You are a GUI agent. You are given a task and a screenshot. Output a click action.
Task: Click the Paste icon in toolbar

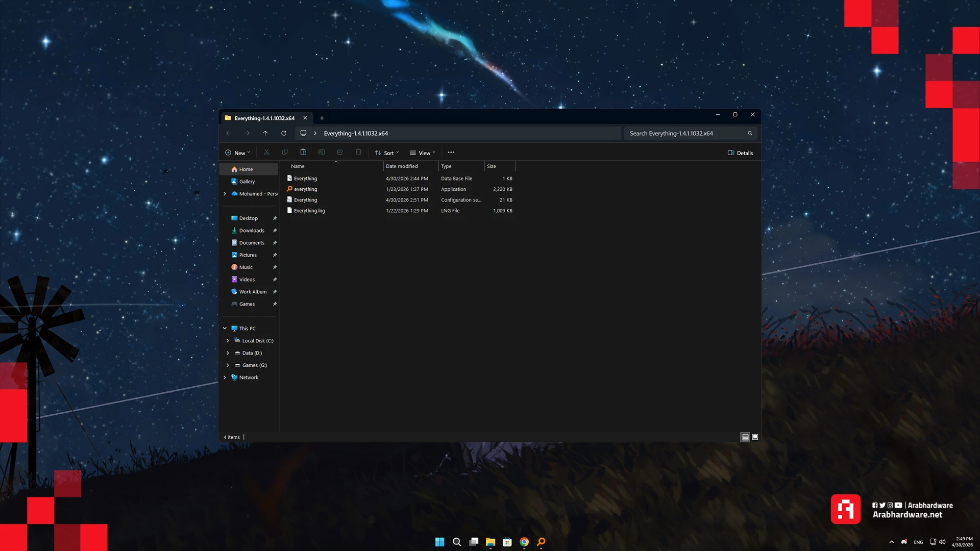303,153
